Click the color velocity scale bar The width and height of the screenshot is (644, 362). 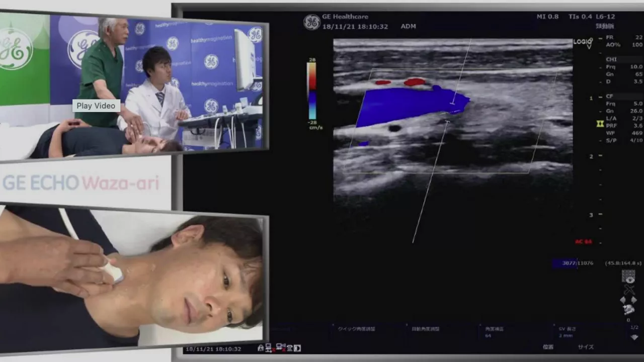point(312,90)
